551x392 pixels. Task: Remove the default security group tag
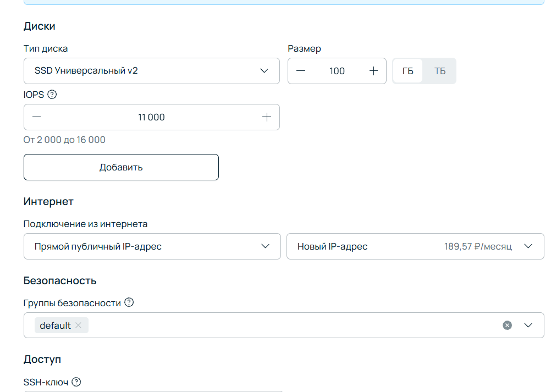[x=79, y=325]
